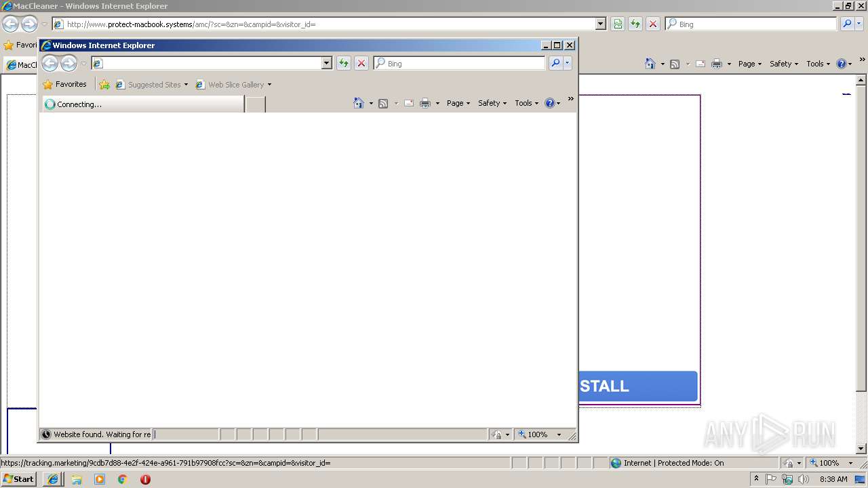Click Internet Protected Mode status text
868x488 pixels.
[673, 463]
